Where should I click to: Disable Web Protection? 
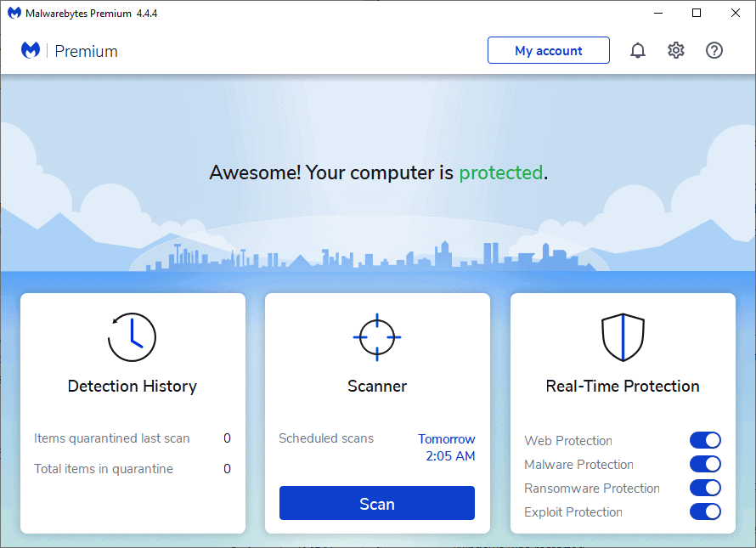[x=705, y=440]
